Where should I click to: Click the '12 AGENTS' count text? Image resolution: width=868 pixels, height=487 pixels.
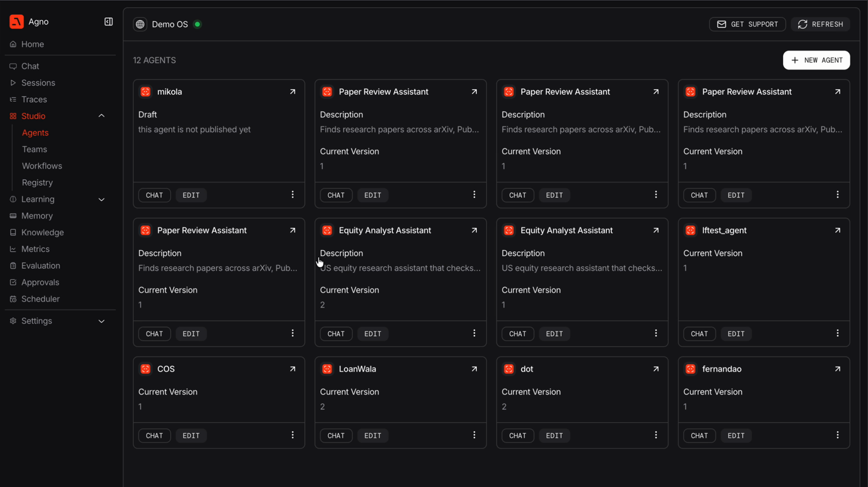[154, 61]
